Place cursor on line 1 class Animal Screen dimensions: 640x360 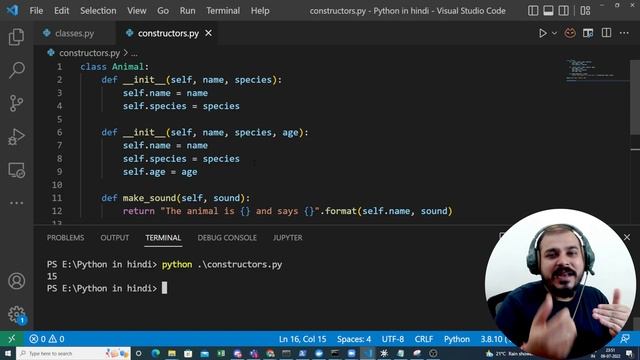(x=115, y=67)
